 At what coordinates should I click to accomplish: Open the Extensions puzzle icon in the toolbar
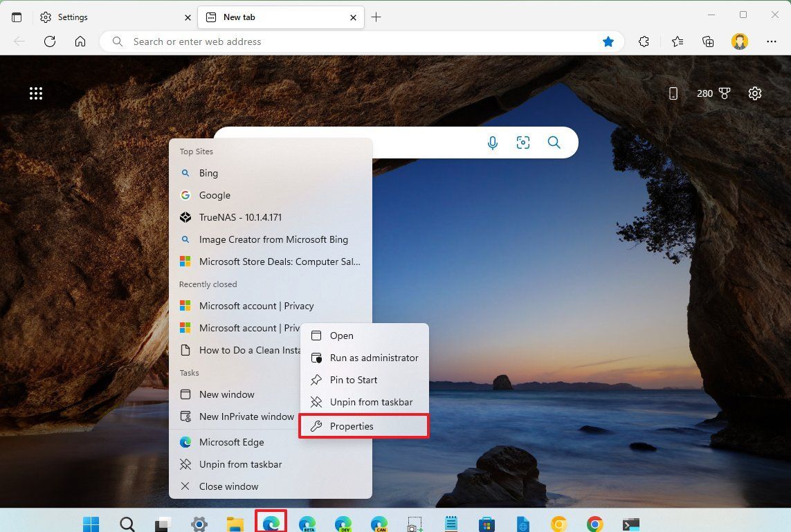pyautogui.click(x=644, y=42)
